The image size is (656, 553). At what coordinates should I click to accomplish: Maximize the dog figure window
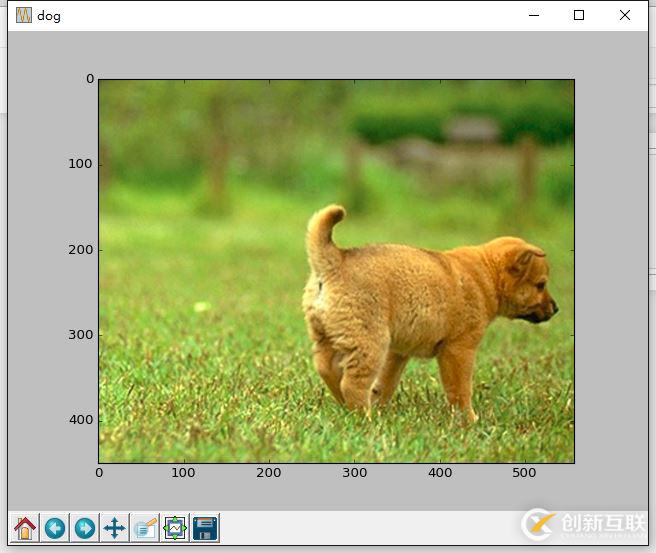click(x=579, y=15)
